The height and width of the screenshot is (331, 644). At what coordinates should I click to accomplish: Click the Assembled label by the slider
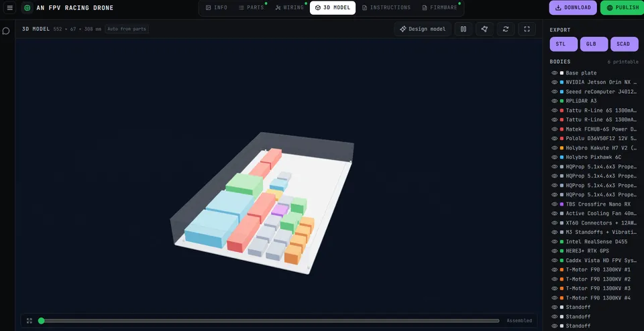coord(519,321)
